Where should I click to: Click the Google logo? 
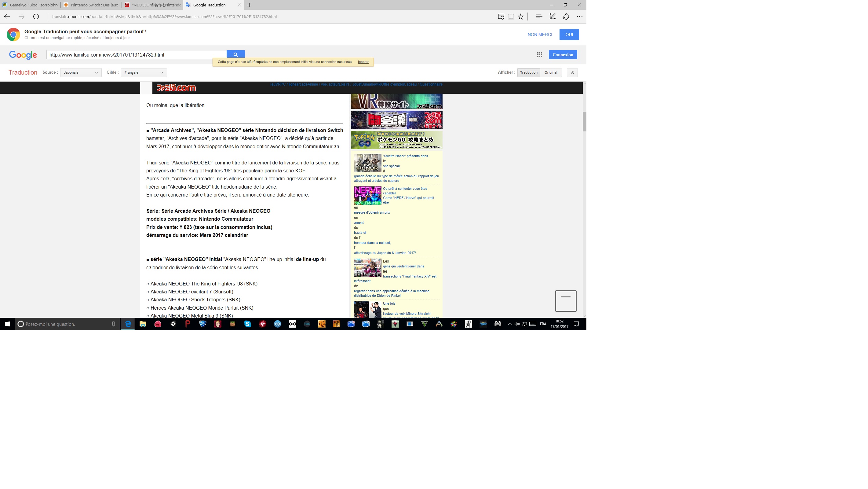tap(23, 55)
